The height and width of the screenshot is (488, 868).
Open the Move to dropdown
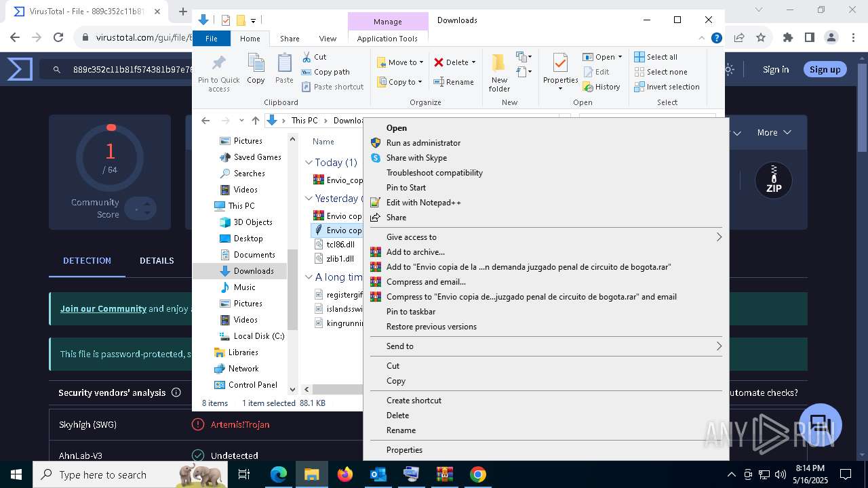coord(400,62)
